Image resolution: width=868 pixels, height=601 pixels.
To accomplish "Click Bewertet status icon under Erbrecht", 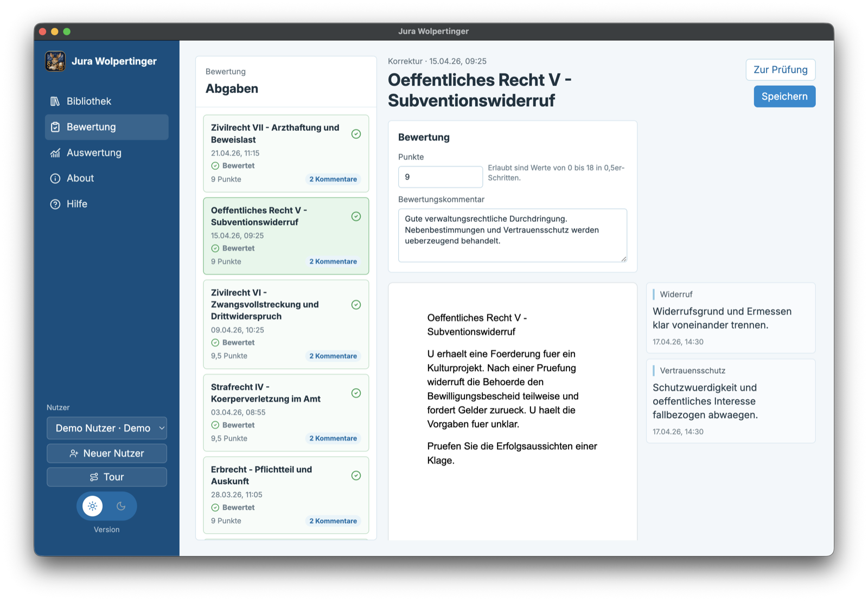I will (215, 508).
